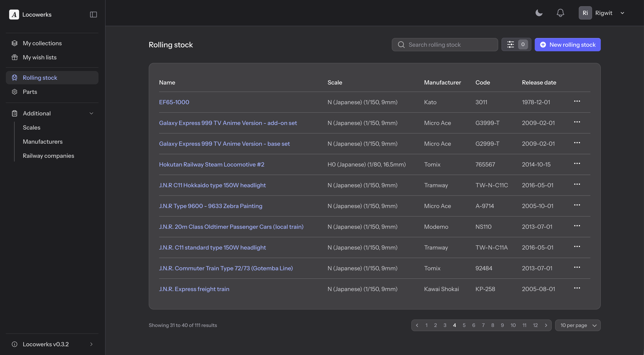Screen dimensions: 644x355
Task: Go to page 9
Action: point(502,325)
